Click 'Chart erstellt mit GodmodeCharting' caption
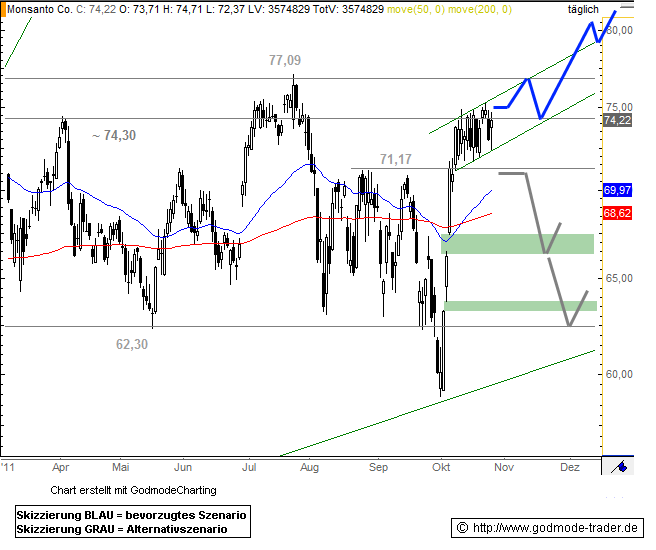 (133, 490)
